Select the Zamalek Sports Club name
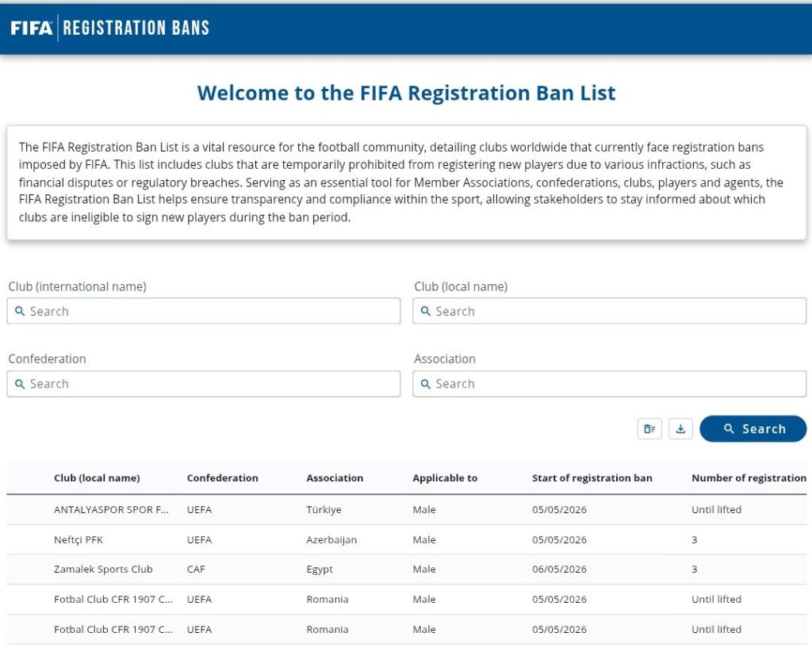Screen dimensions: 812x648 click(103, 569)
